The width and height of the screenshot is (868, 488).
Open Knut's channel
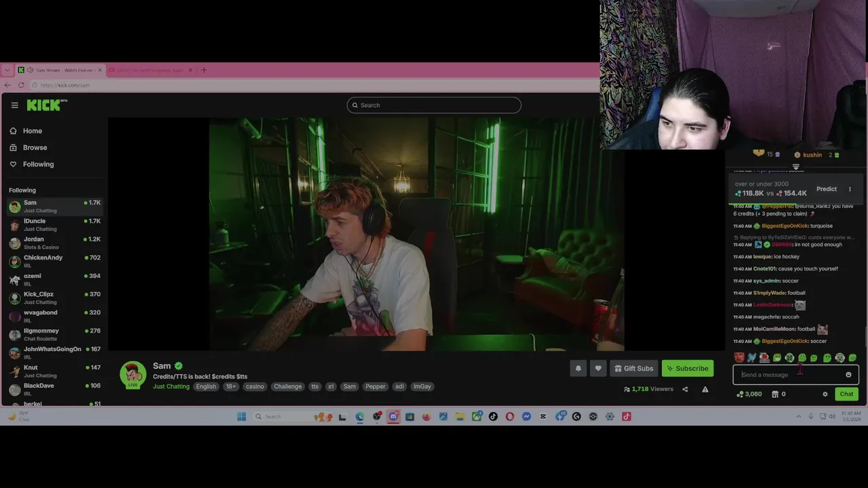coord(54,371)
